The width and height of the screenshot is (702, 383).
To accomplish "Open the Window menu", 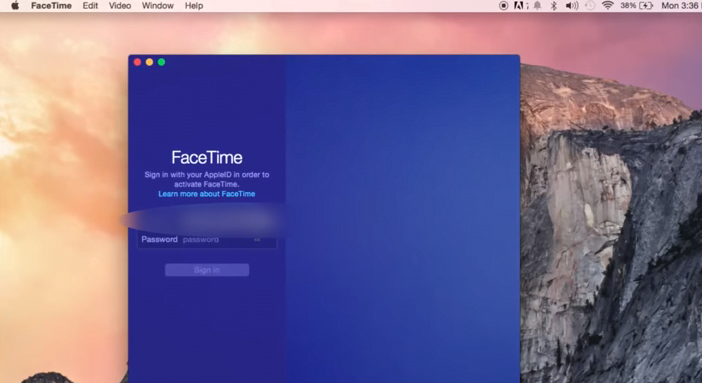I will pos(158,6).
